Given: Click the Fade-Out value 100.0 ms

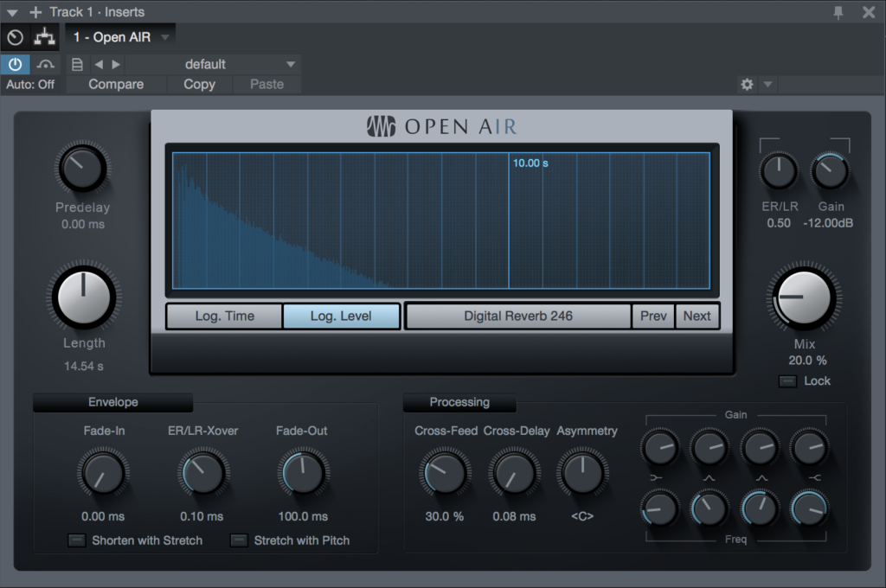Looking at the screenshot, I should coord(303,516).
